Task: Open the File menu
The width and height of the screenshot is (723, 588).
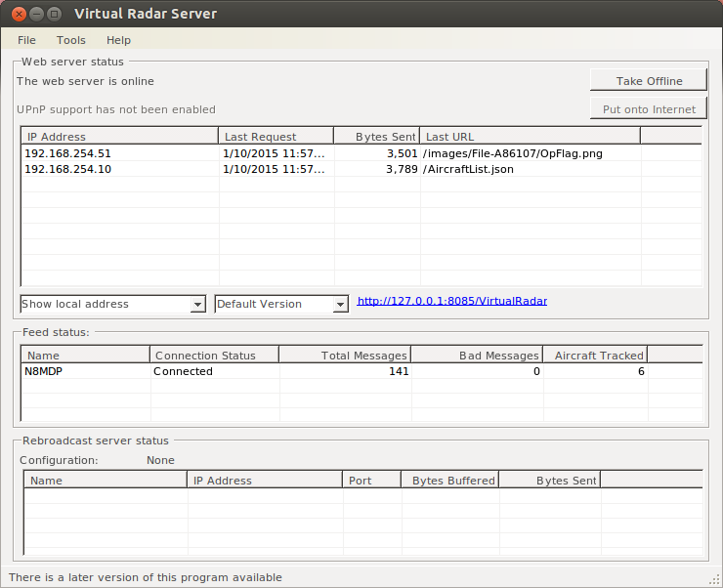Action: click(x=26, y=40)
